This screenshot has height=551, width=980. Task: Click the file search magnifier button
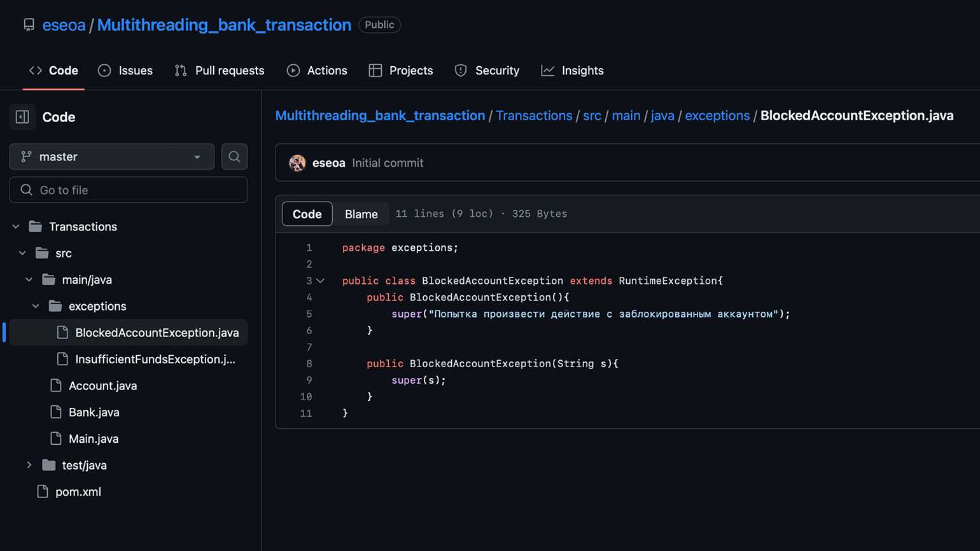tap(234, 157)
